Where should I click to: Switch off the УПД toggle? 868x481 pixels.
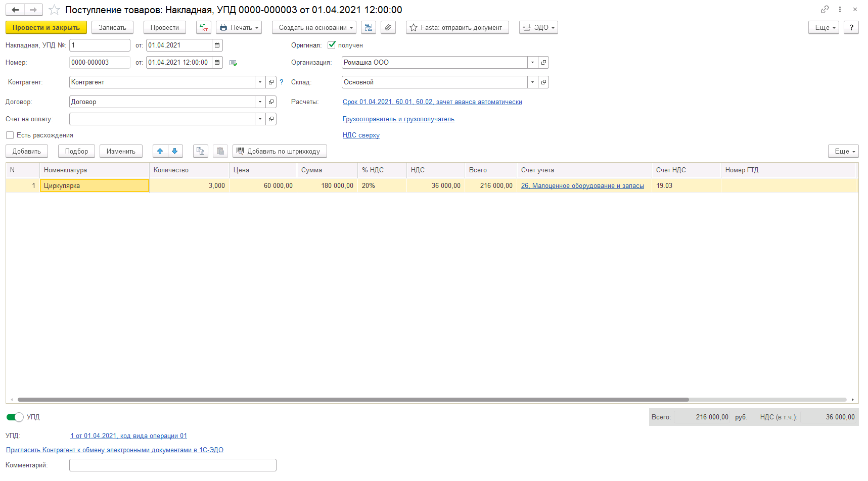point(15,417)
